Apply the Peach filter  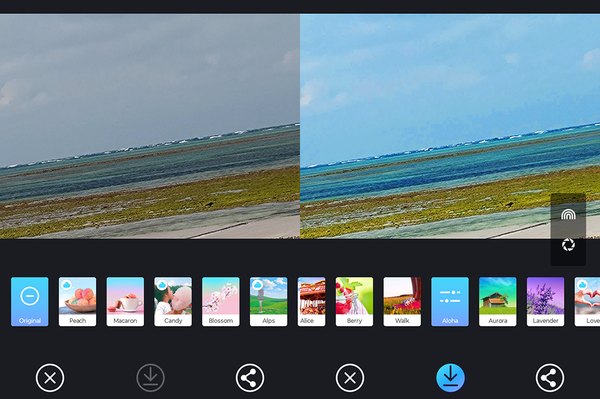click(77, 301)
